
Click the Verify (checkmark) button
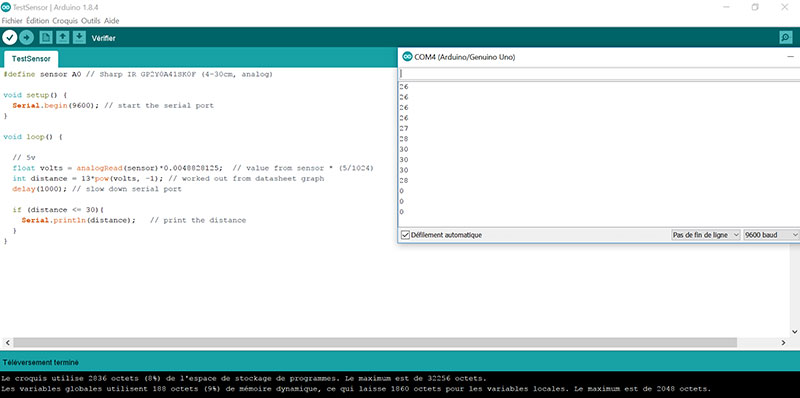click(10, 38)
